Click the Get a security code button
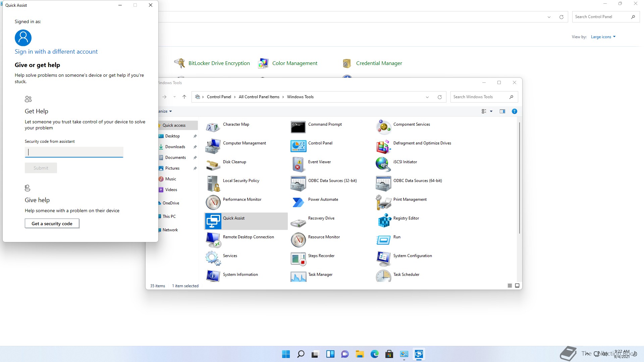The width and height of the screenshot is (644, 362). (52, 224)
